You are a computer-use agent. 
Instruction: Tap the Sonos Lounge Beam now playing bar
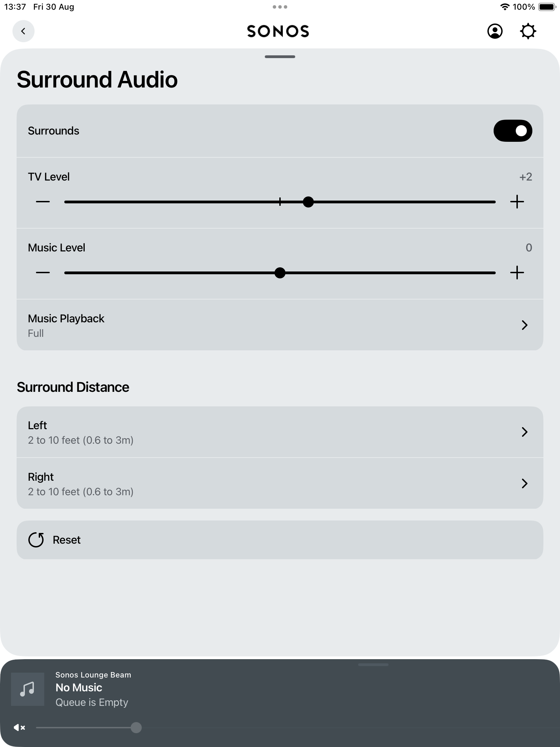pyautogui.click(x=207, y=688)
